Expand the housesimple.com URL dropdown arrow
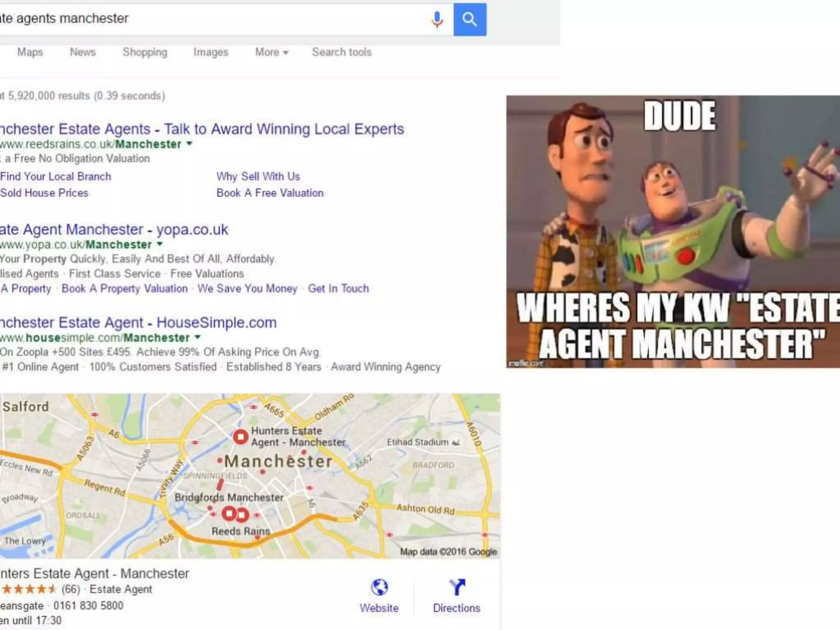The width and height of the screenshot is (840, 630). click(x=197, y=337)
